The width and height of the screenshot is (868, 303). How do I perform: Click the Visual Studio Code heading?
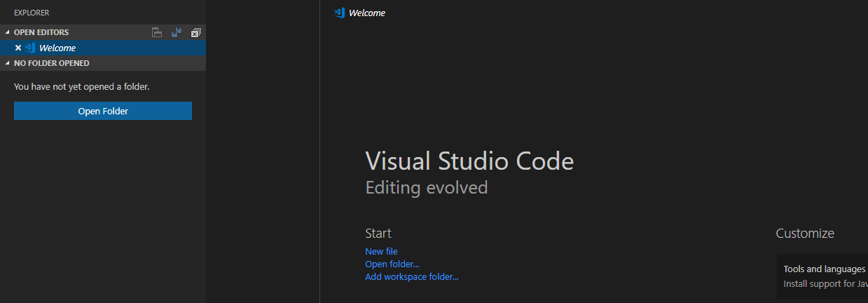tap(469, 161)
